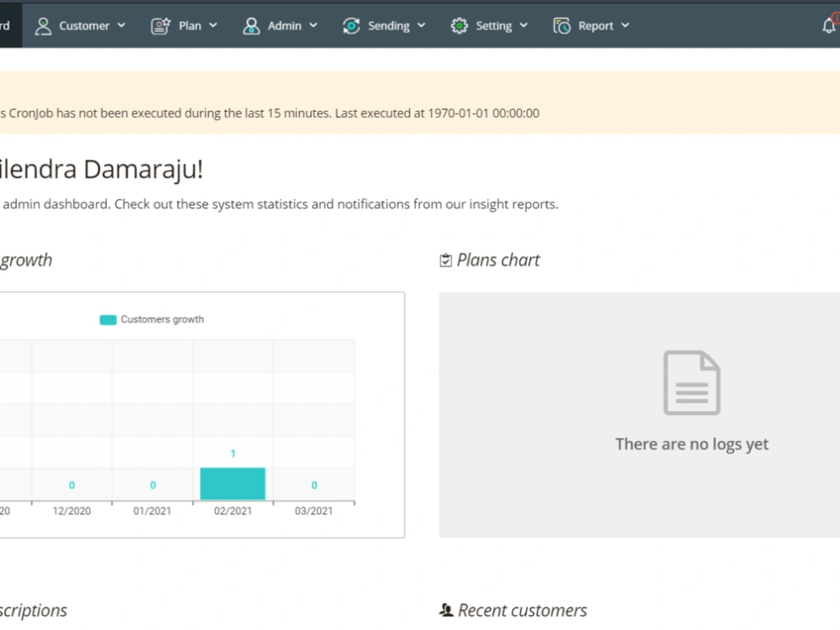Open the Report menu
Screen dimensions: 840x630
[591, 26]
